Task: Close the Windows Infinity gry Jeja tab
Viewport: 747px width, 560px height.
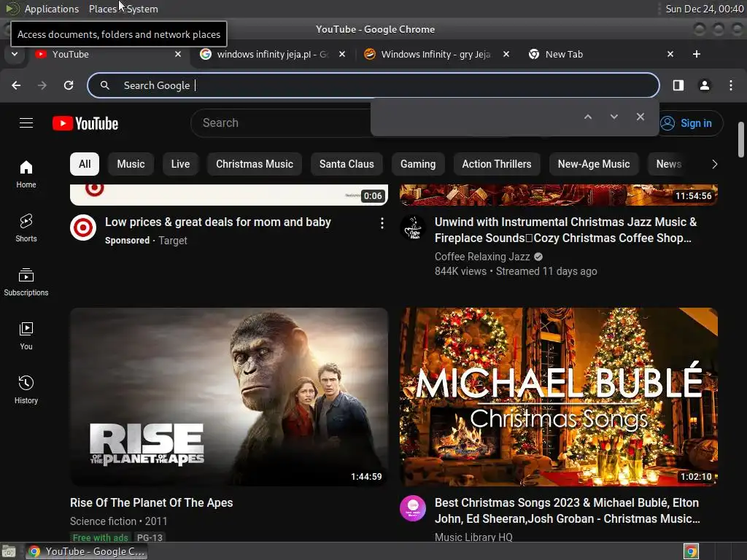Action: pyautogui.click(x=506, y=54)
